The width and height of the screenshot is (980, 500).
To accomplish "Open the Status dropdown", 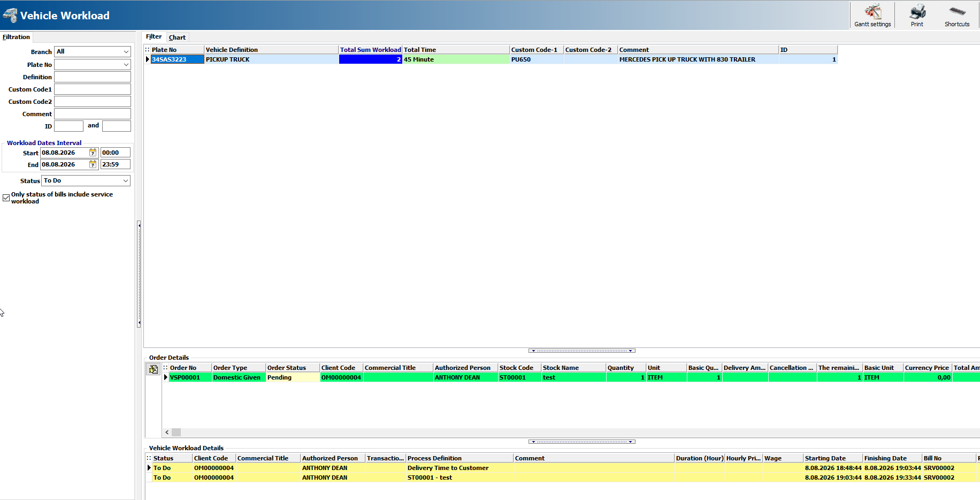I will click(x=126, y=181).
